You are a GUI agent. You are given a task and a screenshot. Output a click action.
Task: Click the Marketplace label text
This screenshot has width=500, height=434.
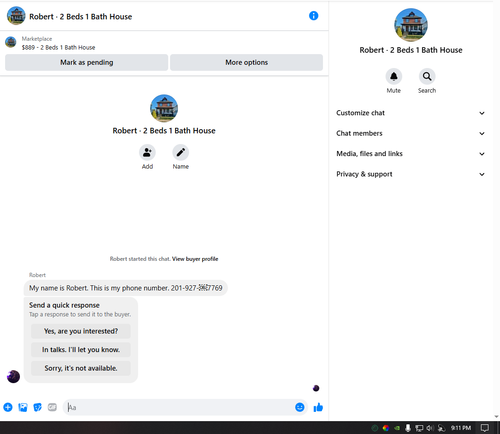pyautogui.click(x=37, y=39)
